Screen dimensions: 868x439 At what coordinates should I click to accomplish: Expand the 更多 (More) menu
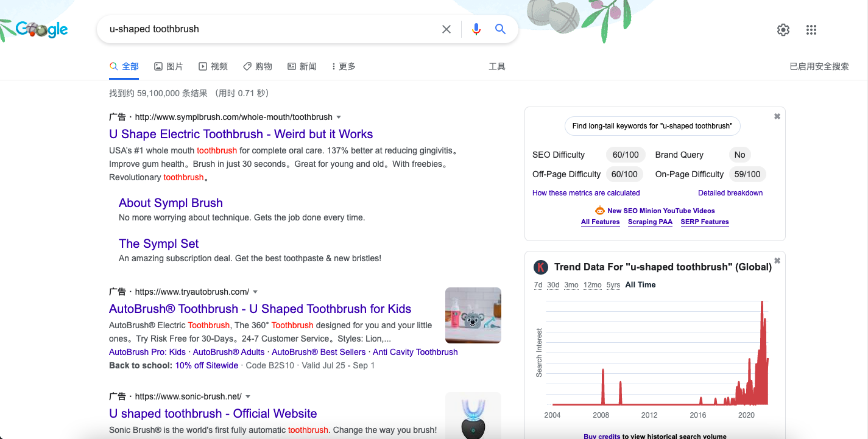point(344,66)
